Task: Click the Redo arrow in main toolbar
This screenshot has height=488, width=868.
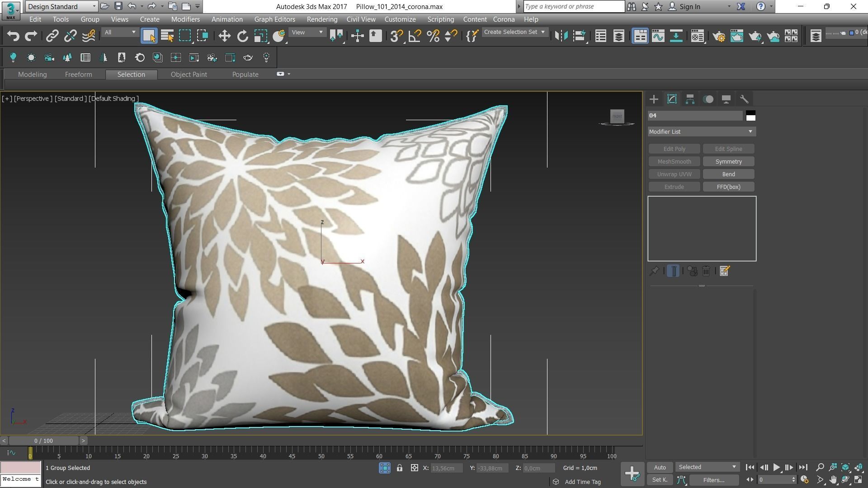Action: [x=31, y=36]
